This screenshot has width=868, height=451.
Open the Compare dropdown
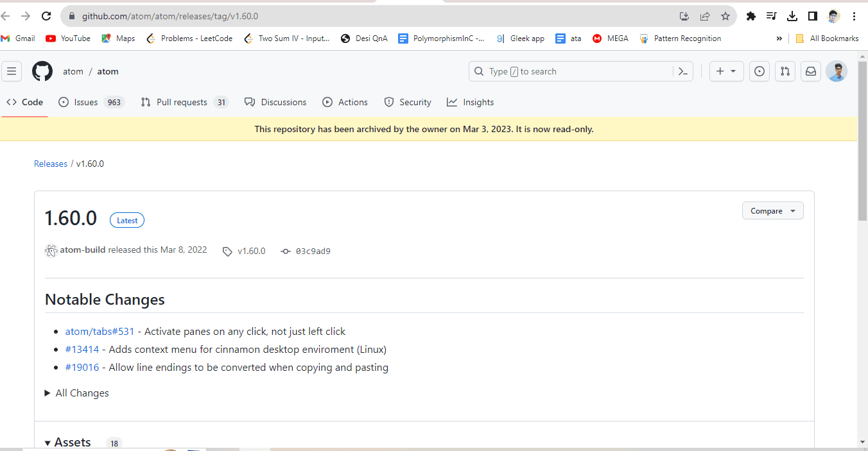pos(772,211)
